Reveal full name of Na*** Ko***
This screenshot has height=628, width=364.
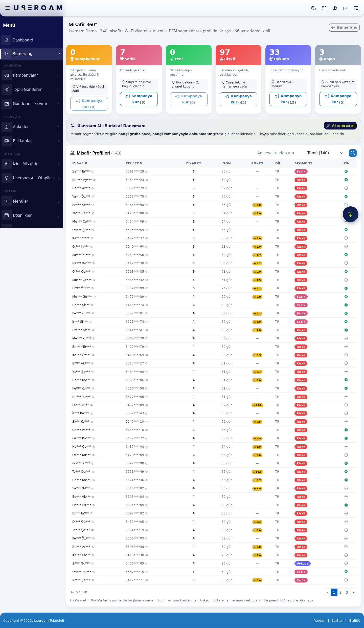[94, 264]
